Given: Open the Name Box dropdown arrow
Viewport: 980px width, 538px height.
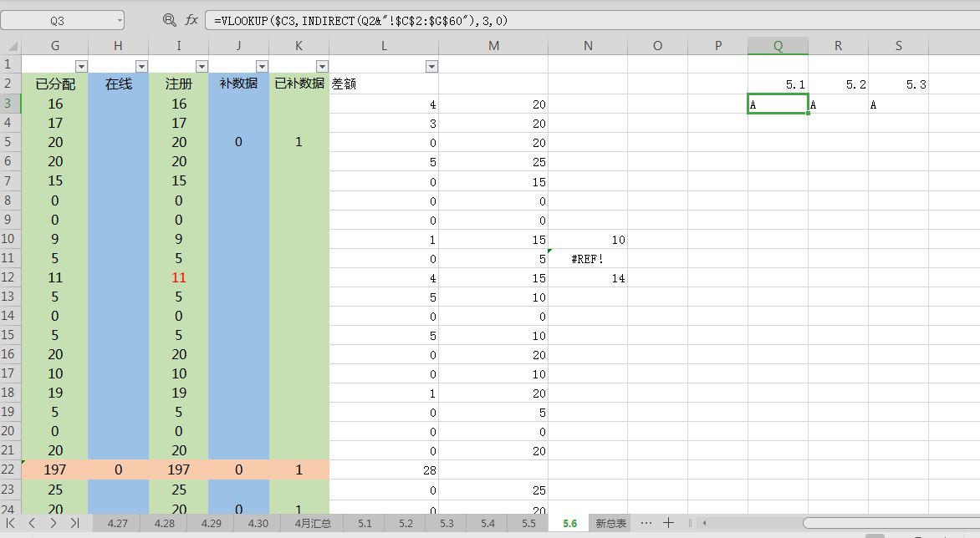Looking at the screenshot, I should (120, 21).
